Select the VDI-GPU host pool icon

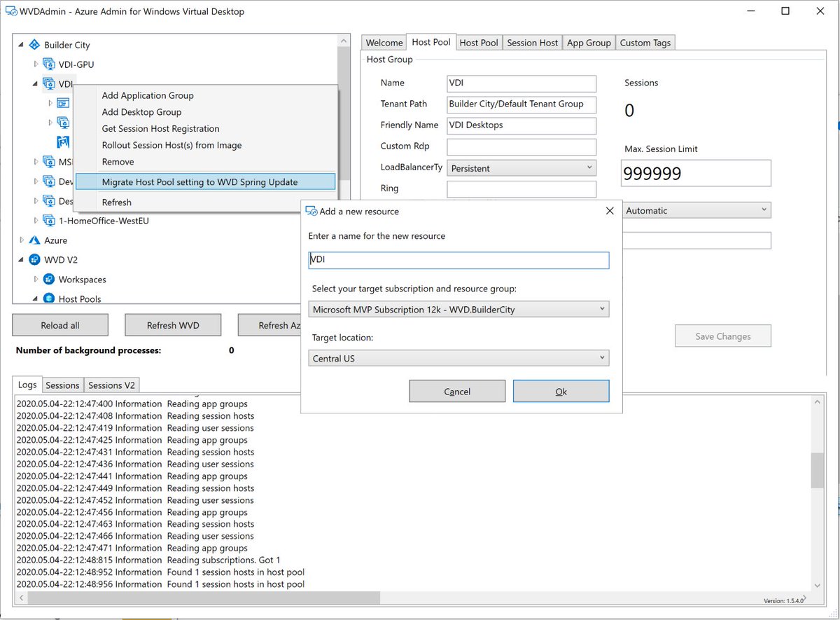49,64
